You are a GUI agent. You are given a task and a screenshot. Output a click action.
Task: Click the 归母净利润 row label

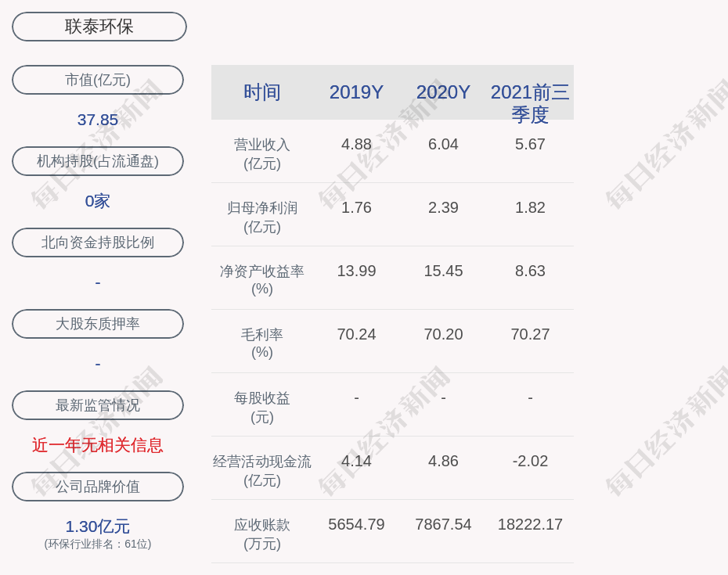coord(262,217)
